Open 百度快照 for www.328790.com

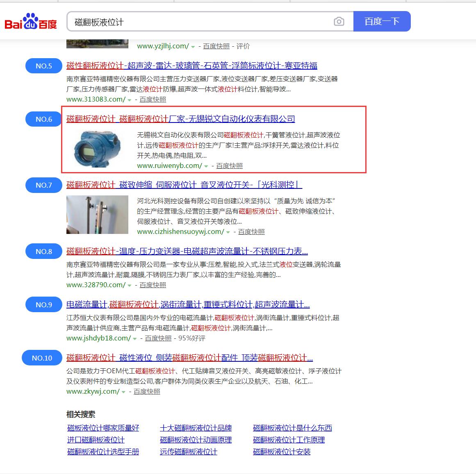click(153, 285)
